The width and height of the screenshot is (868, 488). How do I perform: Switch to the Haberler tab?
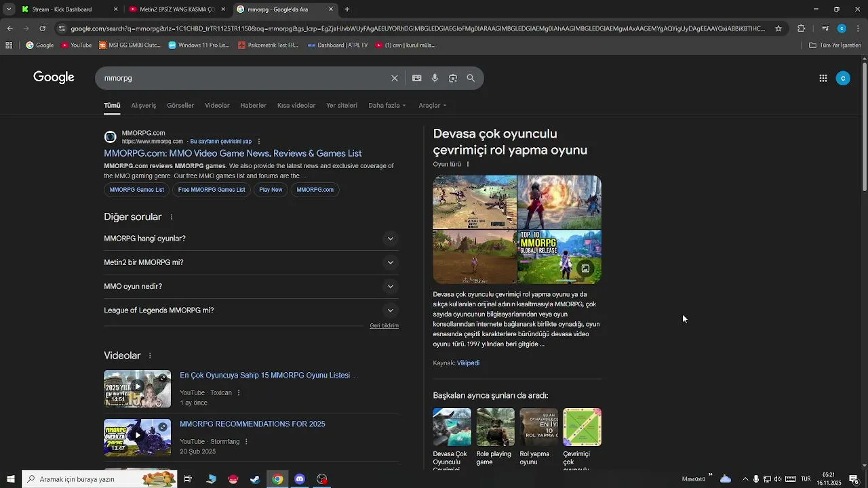coord(253,105)
